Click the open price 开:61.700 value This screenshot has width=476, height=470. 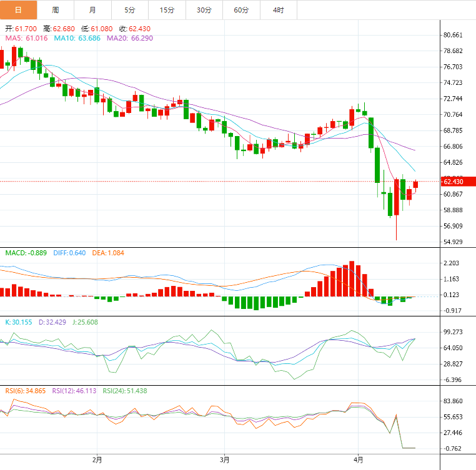click(21, 29)
